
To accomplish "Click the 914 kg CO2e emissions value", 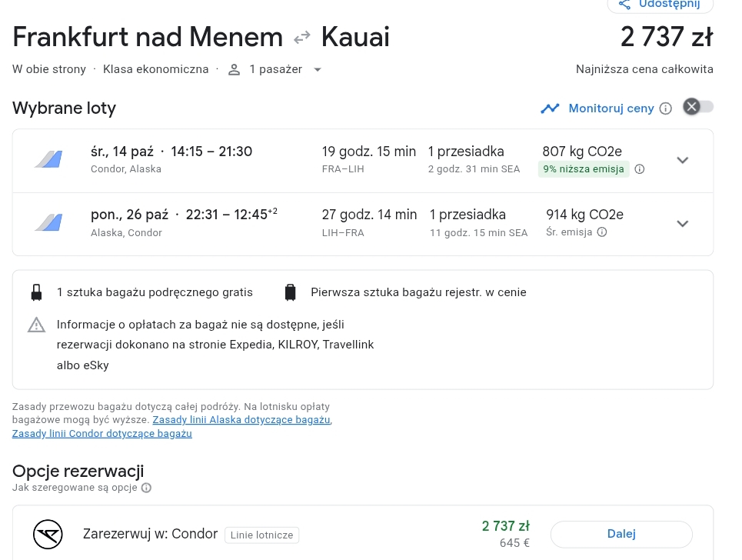I will click(x=585, y=215).
